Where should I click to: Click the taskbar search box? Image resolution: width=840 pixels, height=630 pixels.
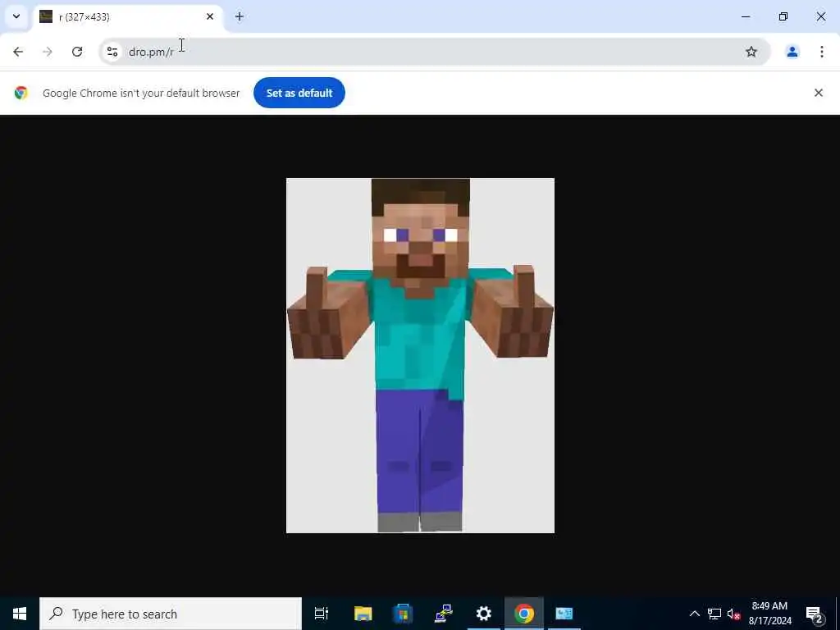[x=171, y=614]
